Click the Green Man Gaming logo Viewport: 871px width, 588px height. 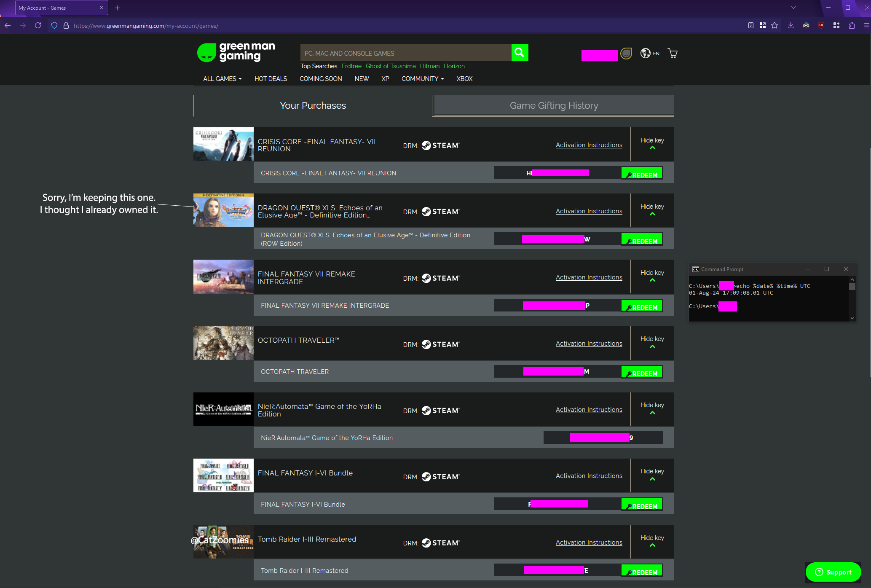coord(236,52)
